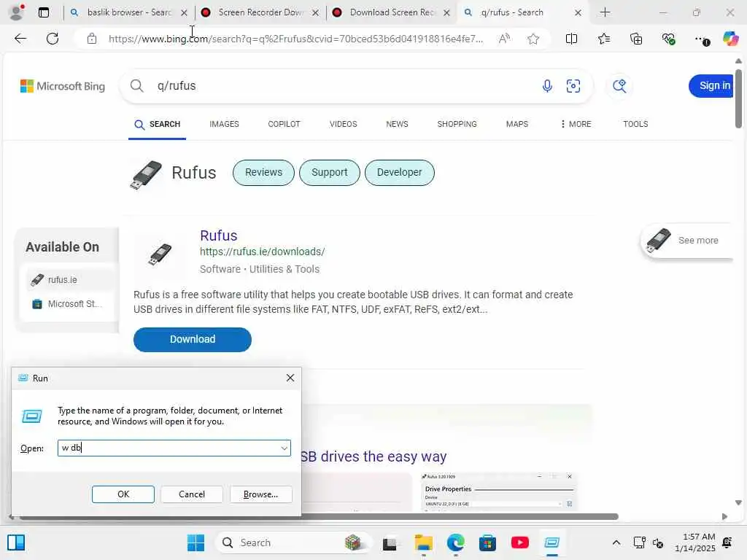Open the tab actions menu icon
The height and width of the screenshot is (560, 747).
click(43, 12)
